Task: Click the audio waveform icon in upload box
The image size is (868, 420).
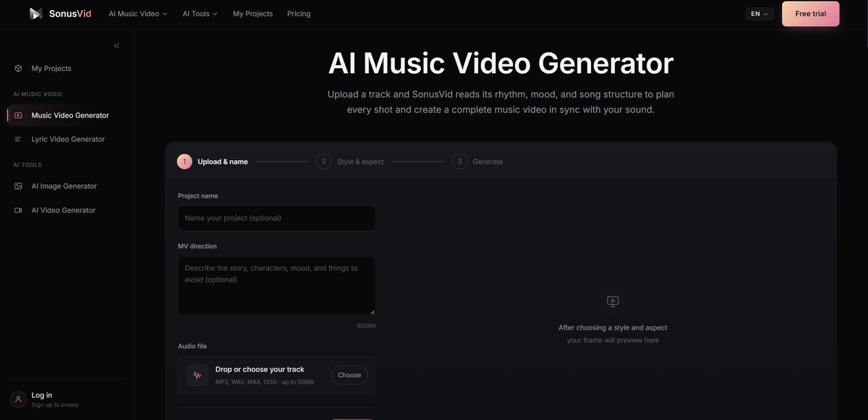Action: (197, 375)
